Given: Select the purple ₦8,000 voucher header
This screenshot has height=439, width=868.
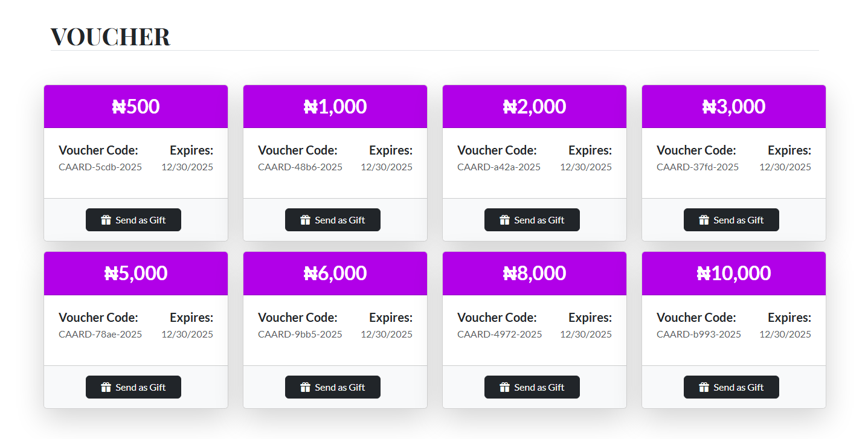Looking at the screenshot, I should (535, 274).
